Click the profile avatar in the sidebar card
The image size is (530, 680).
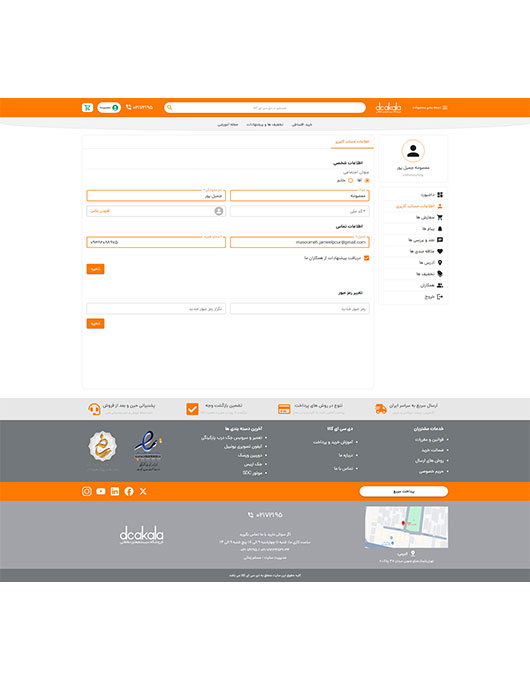(x=413, y=151)
